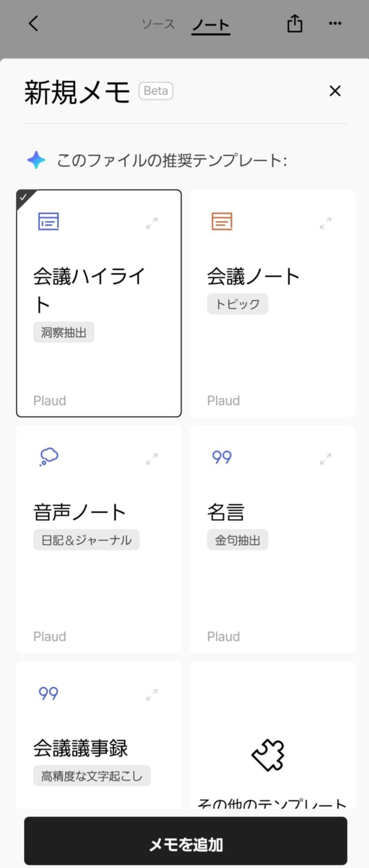369x868 pixels.
Task: Click the 会議ハイライト template list icon
Action: (48, 221)
